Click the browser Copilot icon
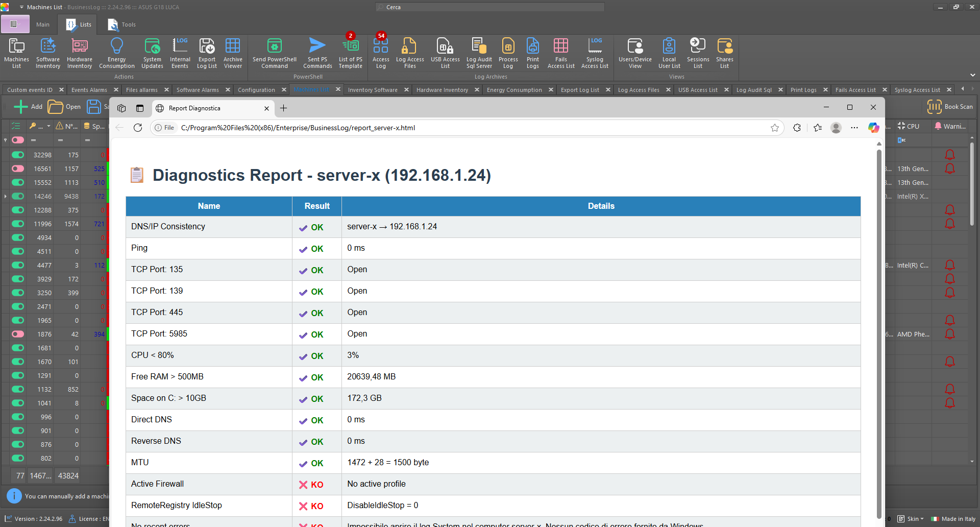Viewport: 980px width, 527px height. click(x=873, y=128)
